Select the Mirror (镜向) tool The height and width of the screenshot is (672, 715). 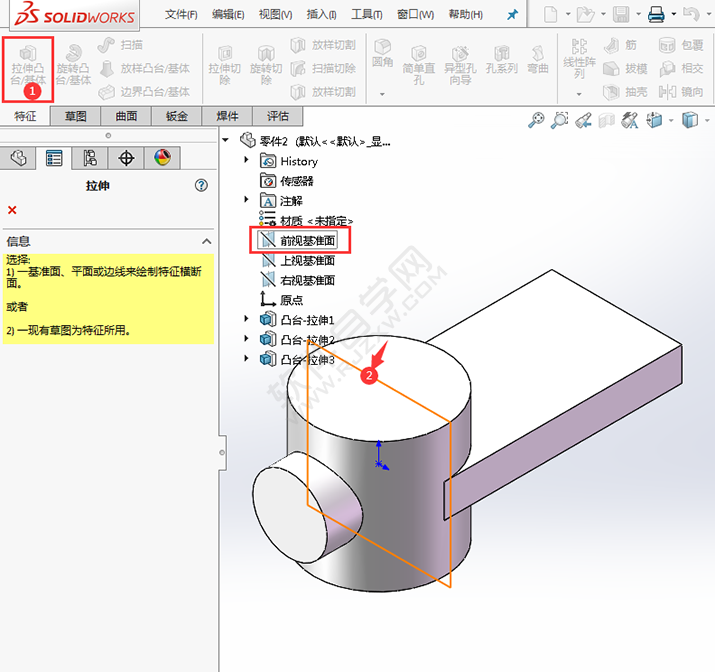681,92
